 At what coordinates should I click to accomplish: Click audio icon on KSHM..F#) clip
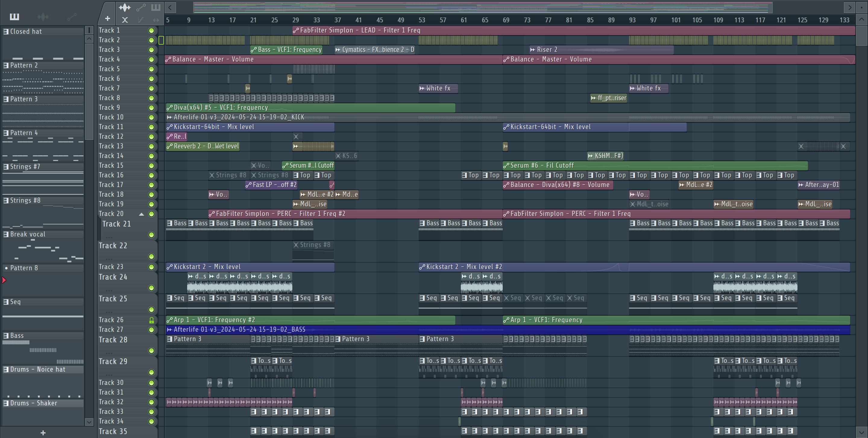pyautogui.click(x=590, y=156)
